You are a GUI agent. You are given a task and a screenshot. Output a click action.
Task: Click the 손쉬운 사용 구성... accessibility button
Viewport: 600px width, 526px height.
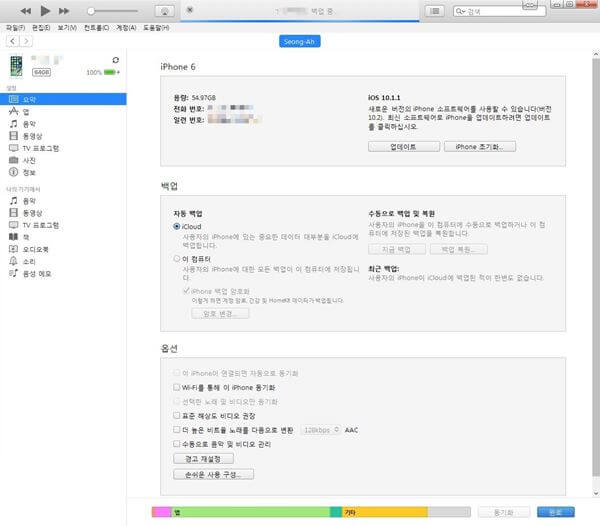(213, 474)
